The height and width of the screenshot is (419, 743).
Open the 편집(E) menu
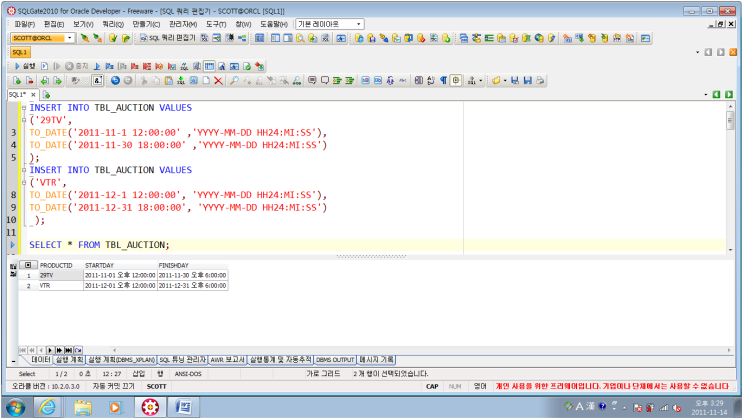point(54,24)
